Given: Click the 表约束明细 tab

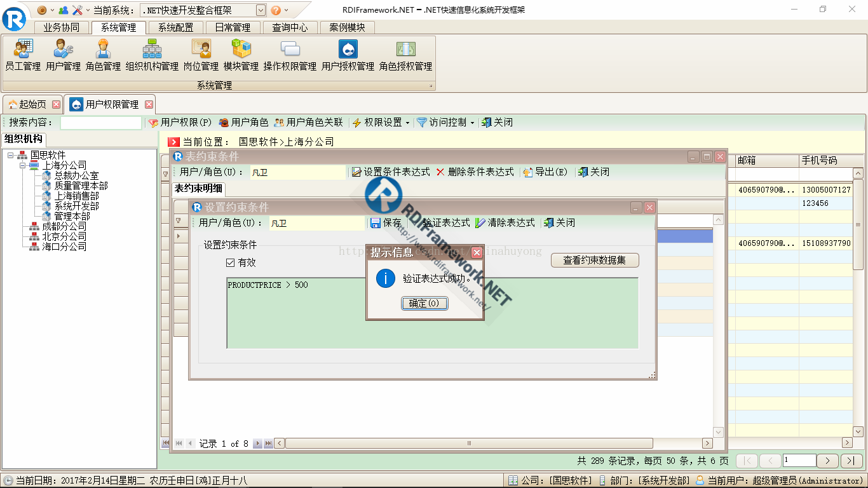Looking at the screenshot, I should pyautogui.click(x=199, y=188).
